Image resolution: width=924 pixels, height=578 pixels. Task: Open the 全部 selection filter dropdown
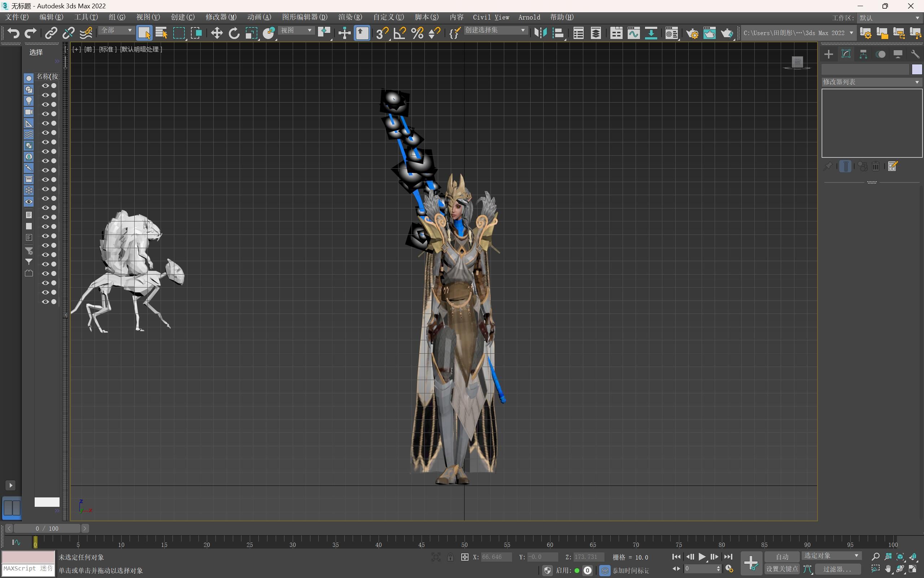[116, 30]
